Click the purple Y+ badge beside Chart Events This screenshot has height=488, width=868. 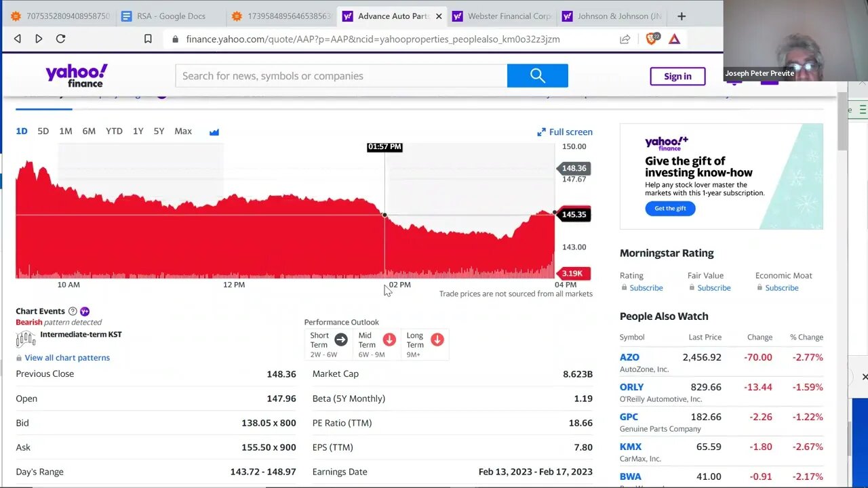85,312
